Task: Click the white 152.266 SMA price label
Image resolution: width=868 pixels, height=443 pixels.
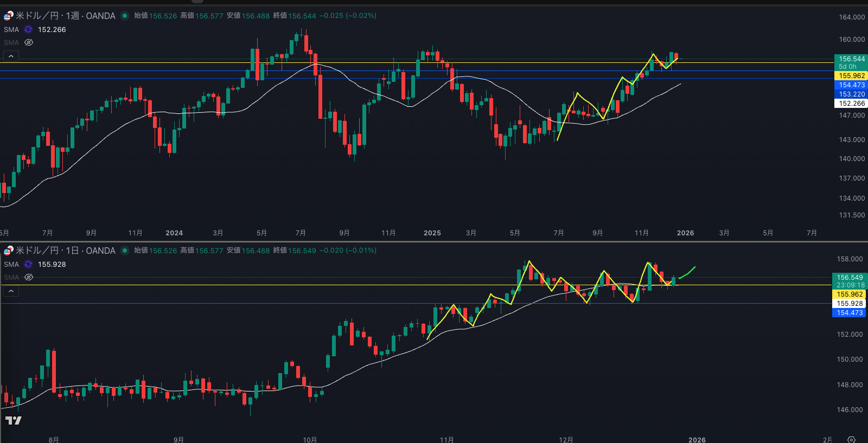Action: click(851, 104)
